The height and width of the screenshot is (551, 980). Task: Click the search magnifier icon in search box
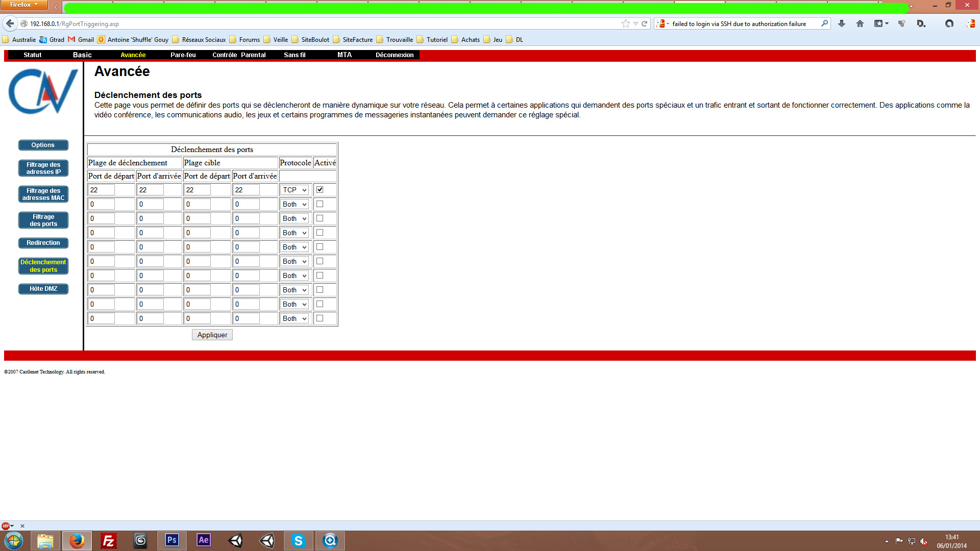click(x=824, y=23)
